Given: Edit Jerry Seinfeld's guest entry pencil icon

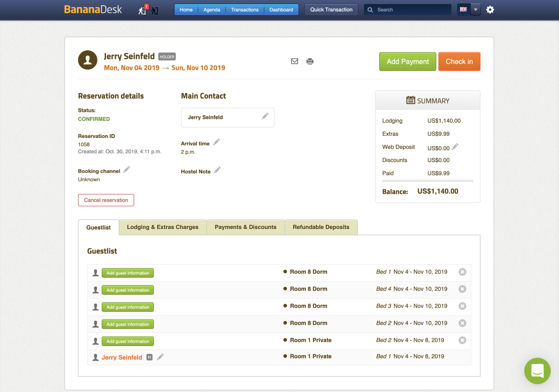Looking at the screenshot, I should pos(160,357).
